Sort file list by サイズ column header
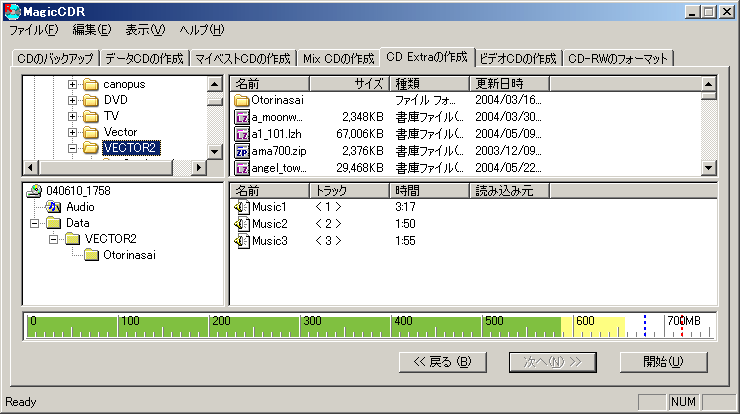740x414 pixels. [349, 84]
